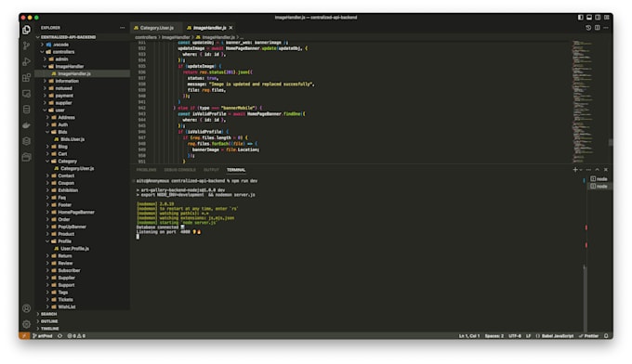Image resolution: width=632 pixels, height=364 pixels.
Task: Open the database cylinder icon in the activity bar
Action: tap(27, 110)
